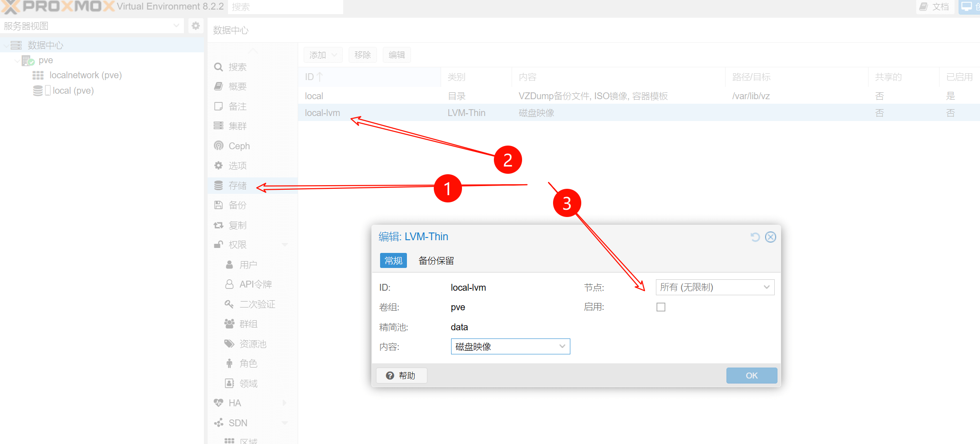The height and width of the screenshot is (444, 980).
Task: Sort by the 类别 column header
Action: [x=477, y=77]
